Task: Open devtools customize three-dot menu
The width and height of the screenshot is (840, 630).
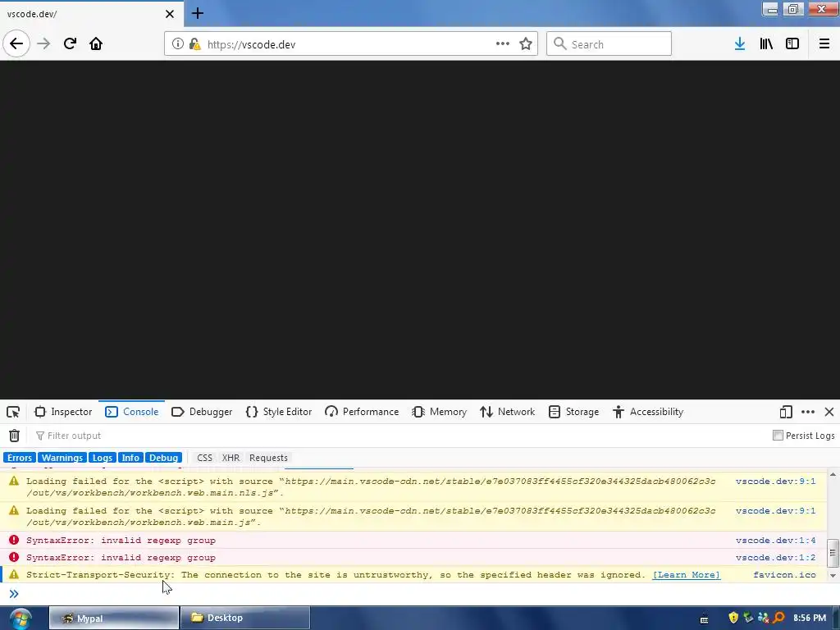Action: (x=808, y=412)
